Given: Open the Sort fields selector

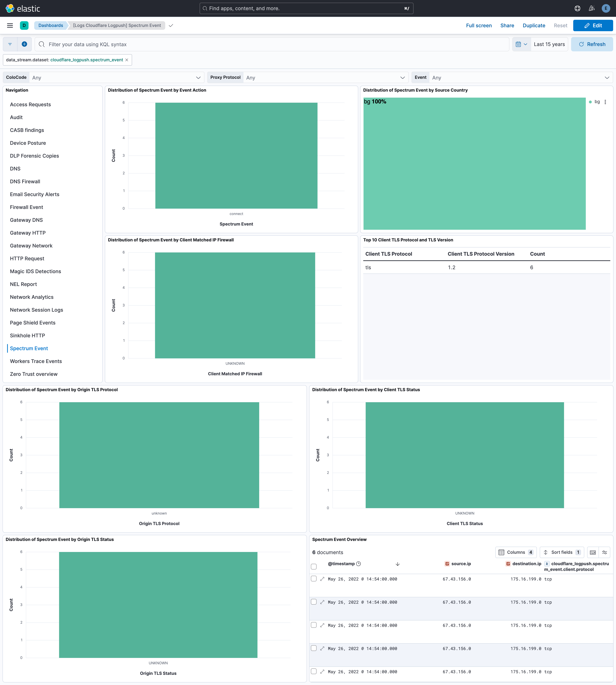Looking at the screenshot, I should pos(562,552).
